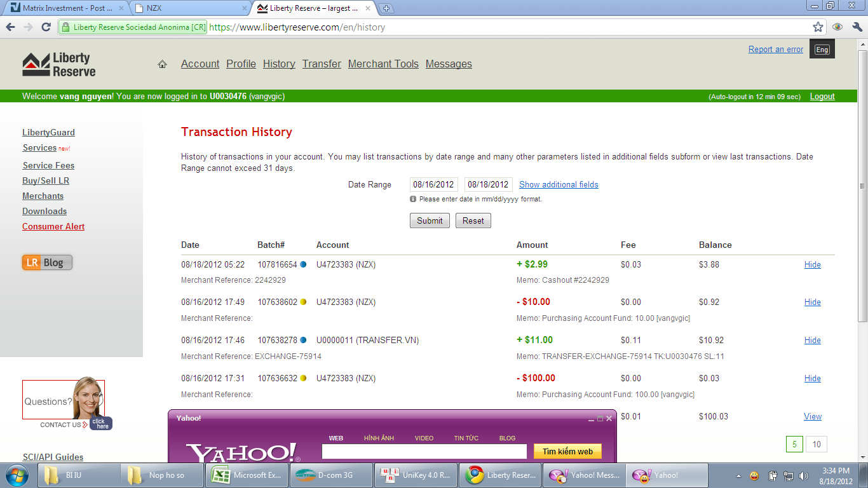Click the blue dot beside batch 107816654
868x488 pixels.
[303, 264]
